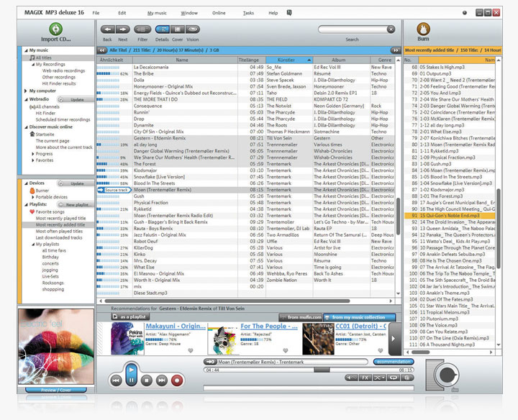Open the Tasks menu
This screenshot has width=518, height=420.
(x=248, y=13)
